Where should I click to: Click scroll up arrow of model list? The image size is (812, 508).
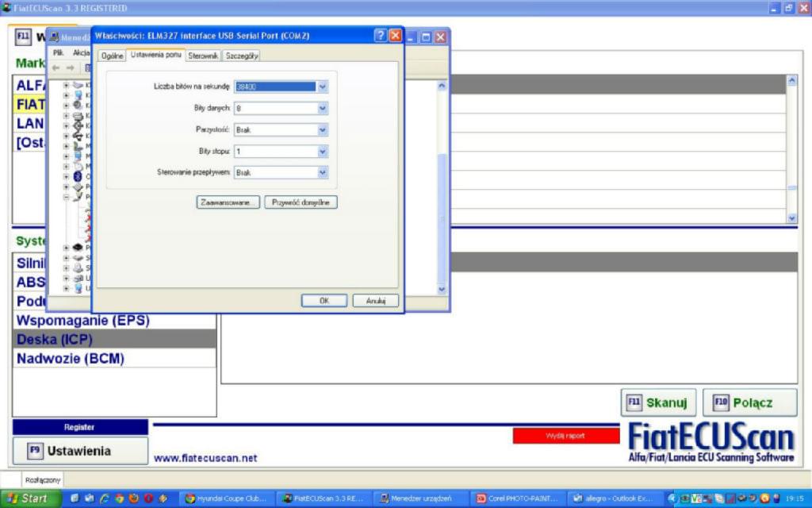point(792,80)
